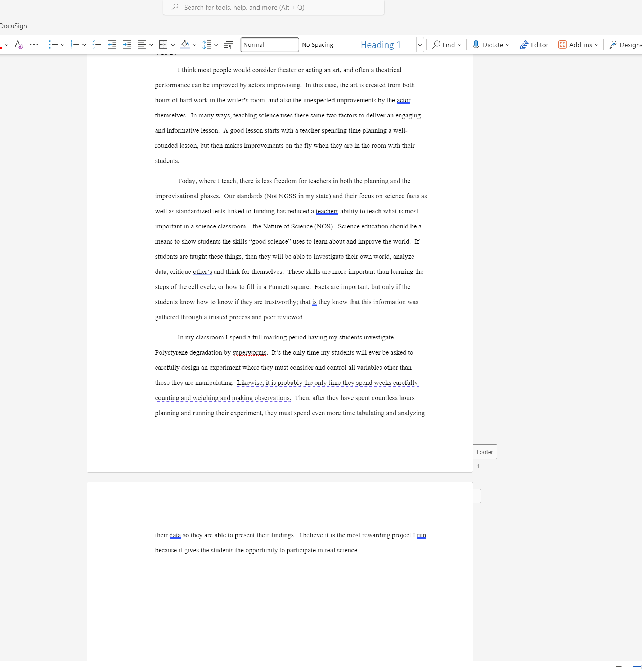Expand bullet list style dropdown
This screenshot has height=672, width=642.
point(63,45)
